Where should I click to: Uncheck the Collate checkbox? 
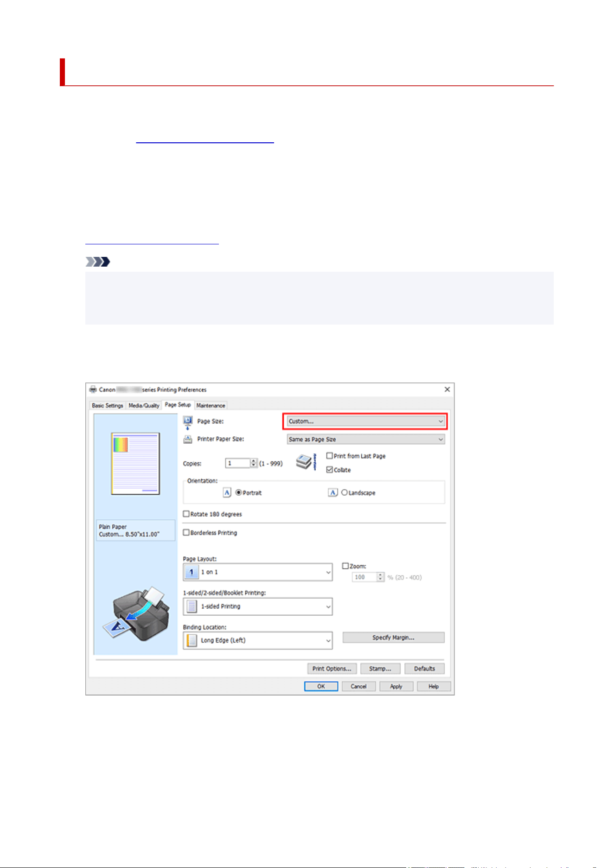(329, 470)
